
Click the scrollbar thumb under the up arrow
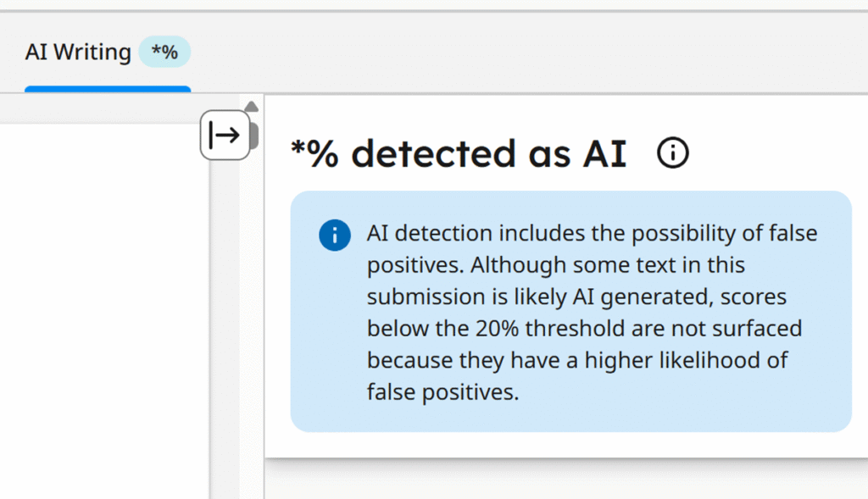tap(253, 132)
